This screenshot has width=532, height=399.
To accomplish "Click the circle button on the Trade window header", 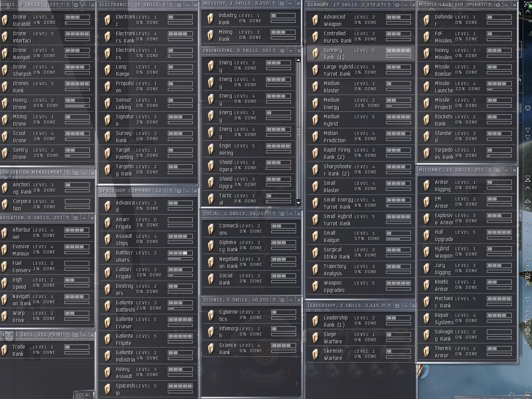I will tap(76, 335).
